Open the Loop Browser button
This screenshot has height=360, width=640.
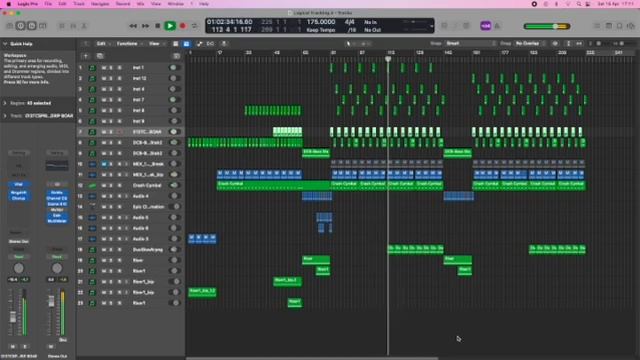point(619,26)
